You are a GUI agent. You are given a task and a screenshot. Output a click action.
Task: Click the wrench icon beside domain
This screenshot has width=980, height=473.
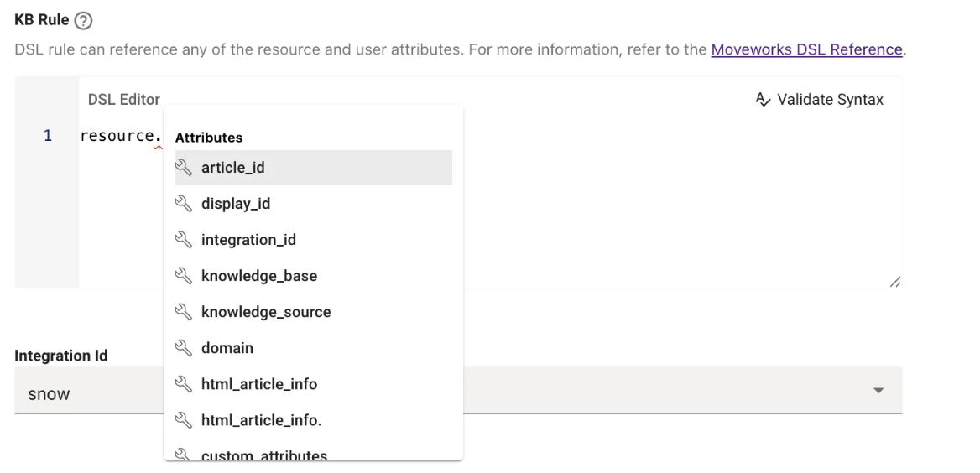tap(183, 348)
